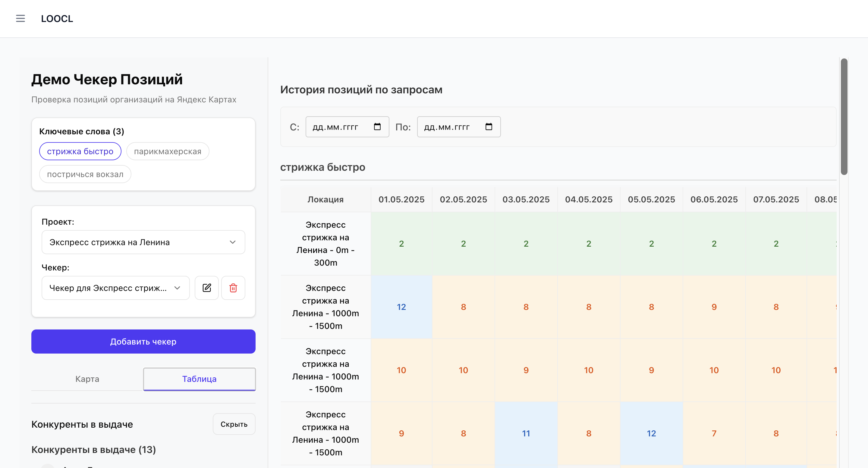868x468 pixels.
Task: Toggle the 'постричься вокзал' keyword chip
Action: 85,174
